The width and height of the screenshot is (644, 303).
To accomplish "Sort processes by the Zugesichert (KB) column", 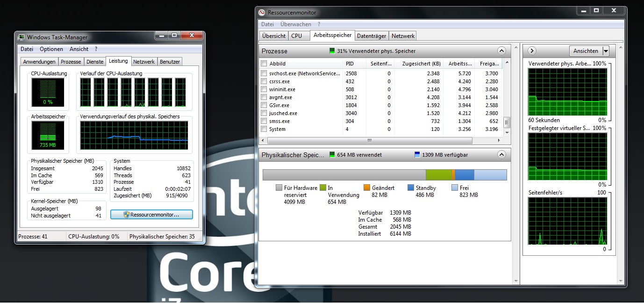I will 418,64.
